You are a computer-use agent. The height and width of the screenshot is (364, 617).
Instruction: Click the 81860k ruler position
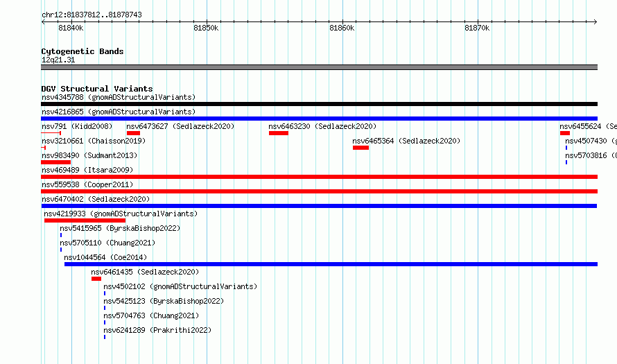pos(342,28)
